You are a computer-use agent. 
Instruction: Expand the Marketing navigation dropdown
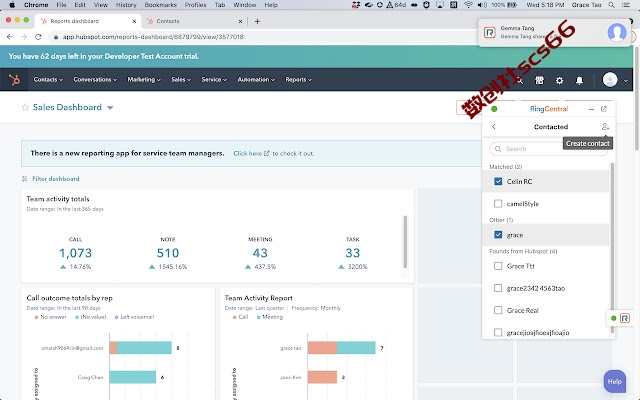144,80
